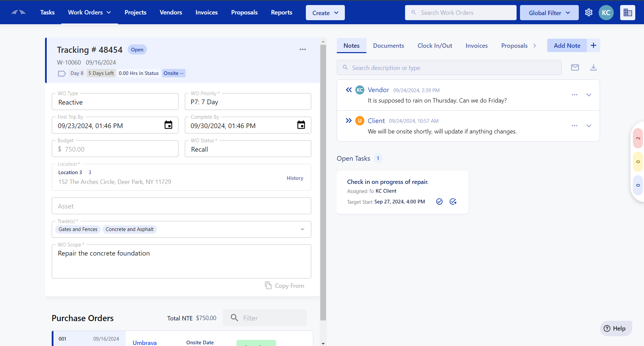
Task: Open the Create dropdown button
Action: coord(325,13)
